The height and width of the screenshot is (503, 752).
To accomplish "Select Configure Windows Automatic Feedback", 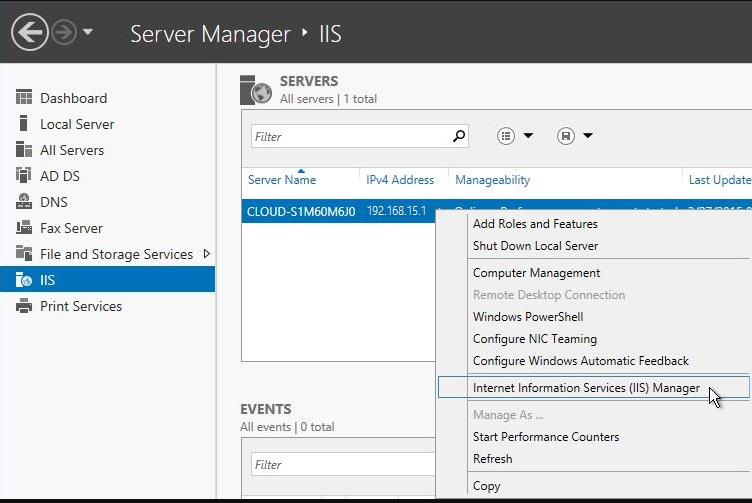I will pos(581,361).
